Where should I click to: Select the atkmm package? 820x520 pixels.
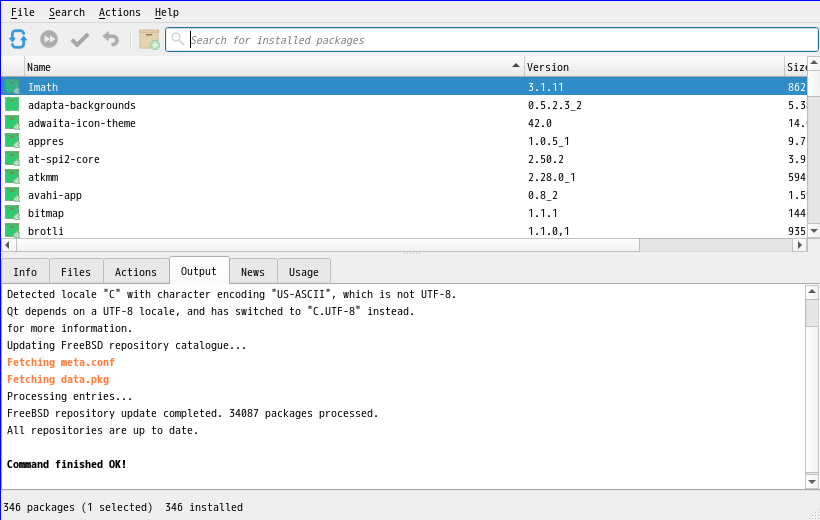pos(404,177)
